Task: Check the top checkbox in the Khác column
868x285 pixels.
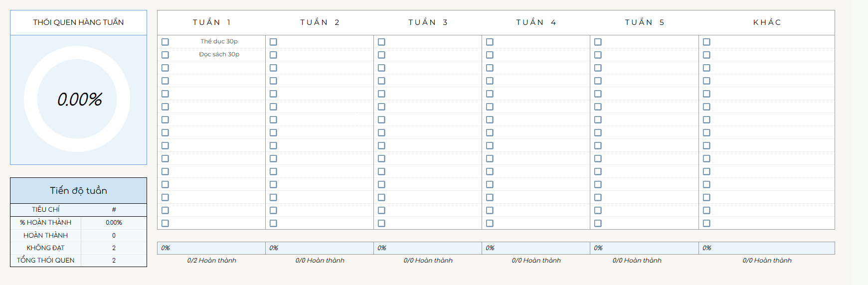Action: (706, 42)
